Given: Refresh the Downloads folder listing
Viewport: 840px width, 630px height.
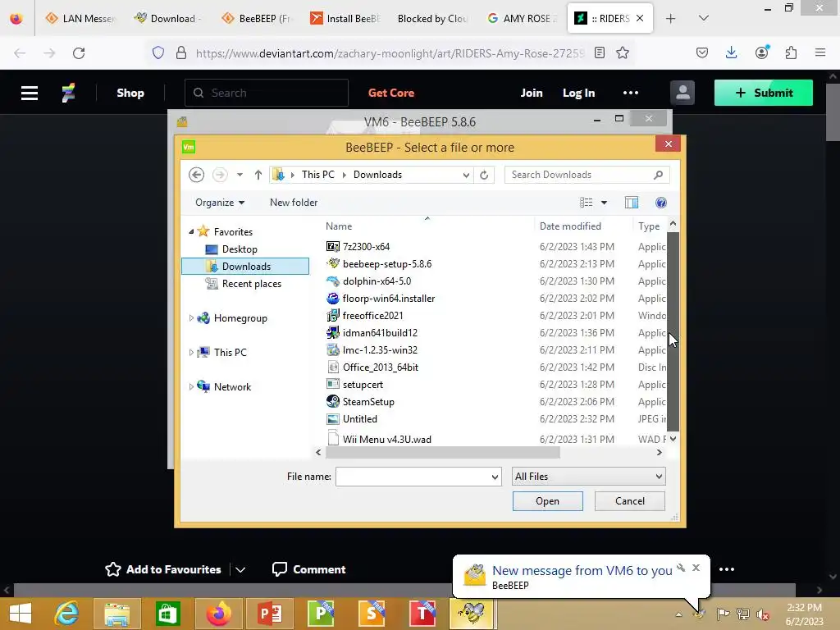Looking at the screenshot, I should [x=484, y=175].
